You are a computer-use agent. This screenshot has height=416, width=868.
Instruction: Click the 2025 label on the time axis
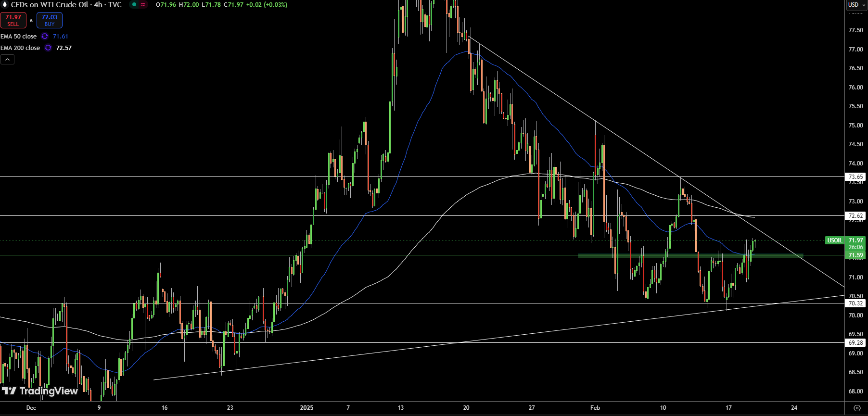pyautogui.click(x=306, y=408)
